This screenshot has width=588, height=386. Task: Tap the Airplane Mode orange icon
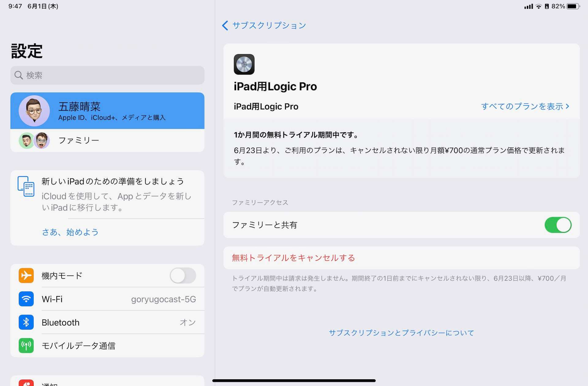click(x=26, y=275)
